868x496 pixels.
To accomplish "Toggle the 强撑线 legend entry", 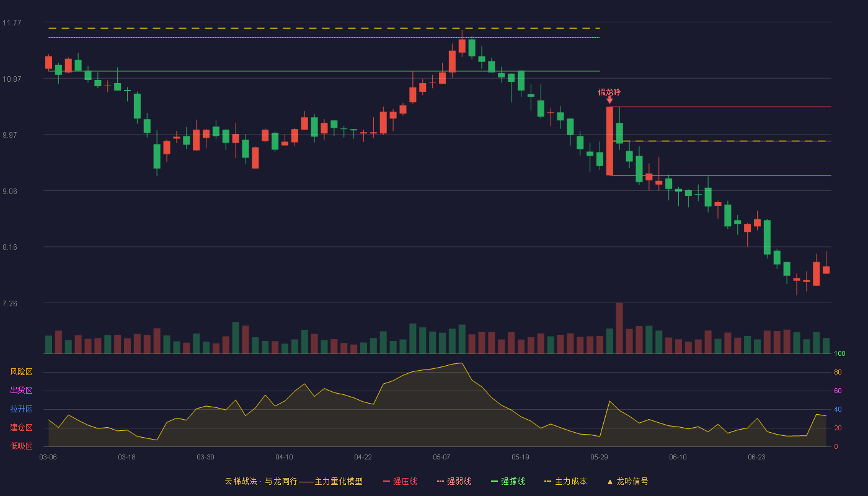I will (508, 481).
